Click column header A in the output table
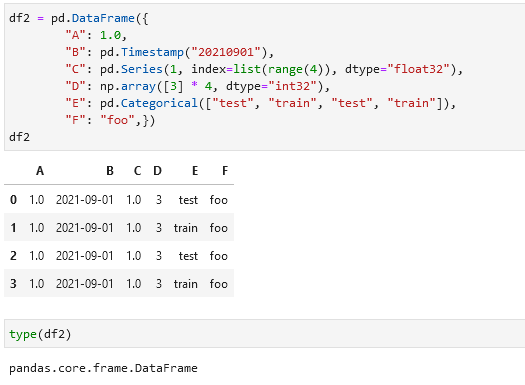525x385 pixels. coord(40,171)
